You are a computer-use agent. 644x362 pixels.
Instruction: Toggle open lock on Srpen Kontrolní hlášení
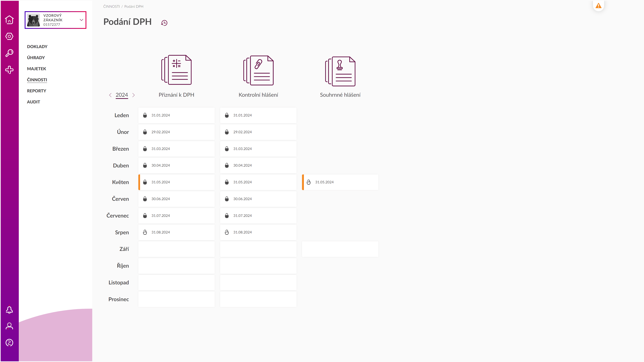coord(227,232)
